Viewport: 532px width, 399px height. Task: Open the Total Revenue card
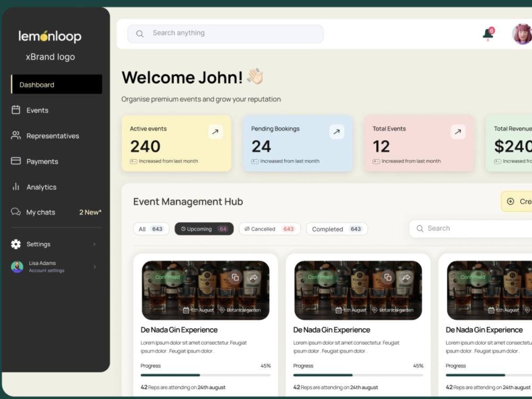click(509, 144)
